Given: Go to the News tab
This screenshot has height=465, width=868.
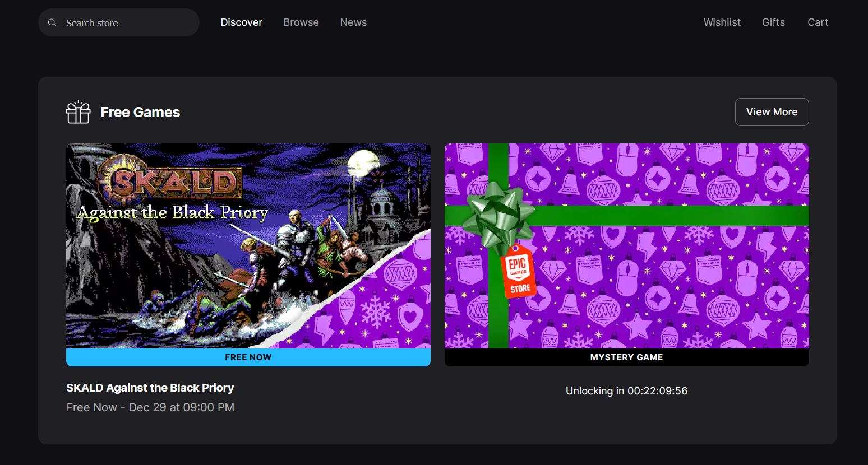Looking at the screenshot, I should (353, 22).
